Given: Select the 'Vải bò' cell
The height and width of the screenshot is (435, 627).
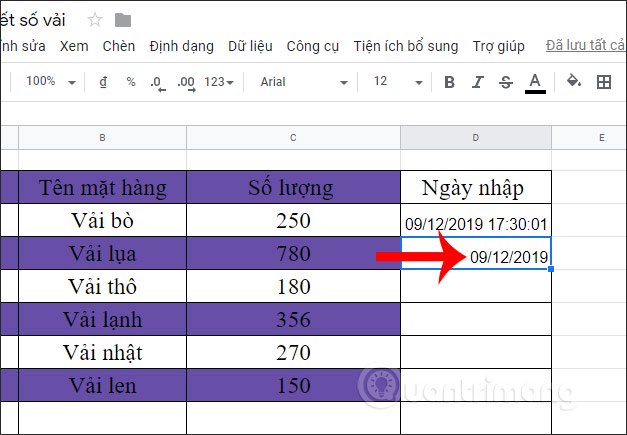Looking at the screenshot, I should pyautogui.click(x=102, y=220).
